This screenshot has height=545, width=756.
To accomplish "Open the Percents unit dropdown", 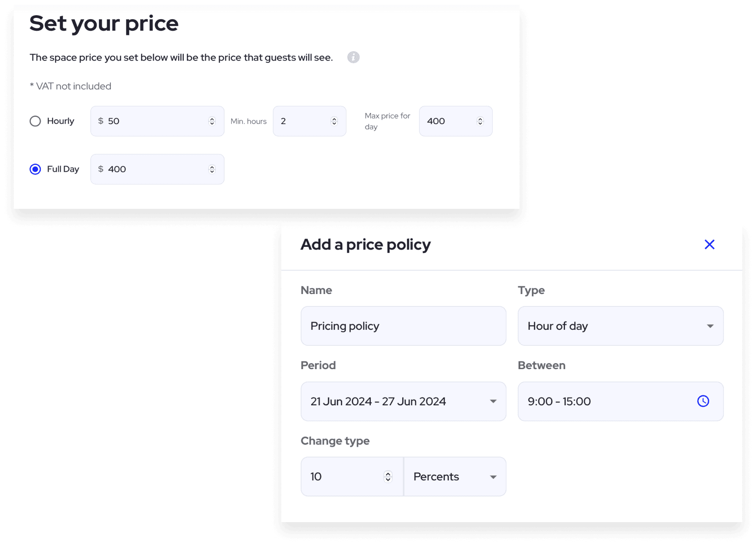I will click(x=455, y=477).
